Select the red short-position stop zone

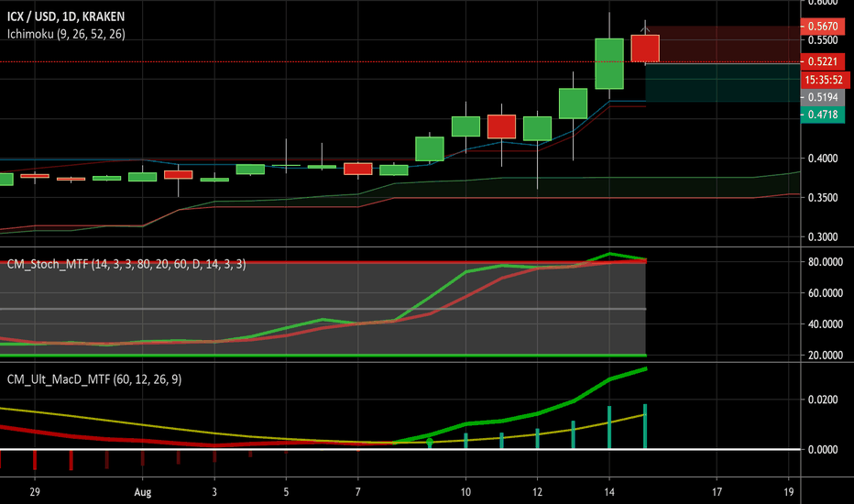click(x=723, y=44)
